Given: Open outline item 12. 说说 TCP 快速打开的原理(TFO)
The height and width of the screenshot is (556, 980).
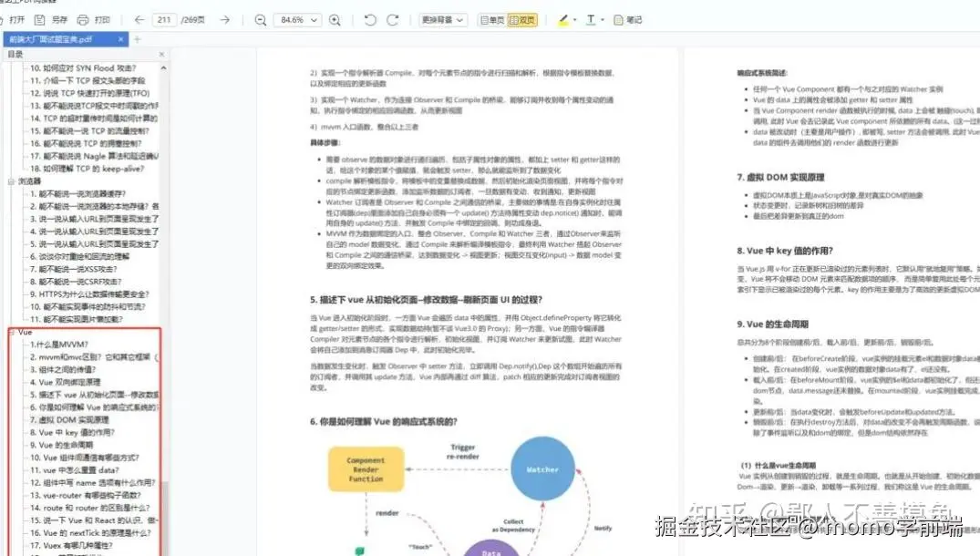Looking at the screenshot, I should (90, 93).
